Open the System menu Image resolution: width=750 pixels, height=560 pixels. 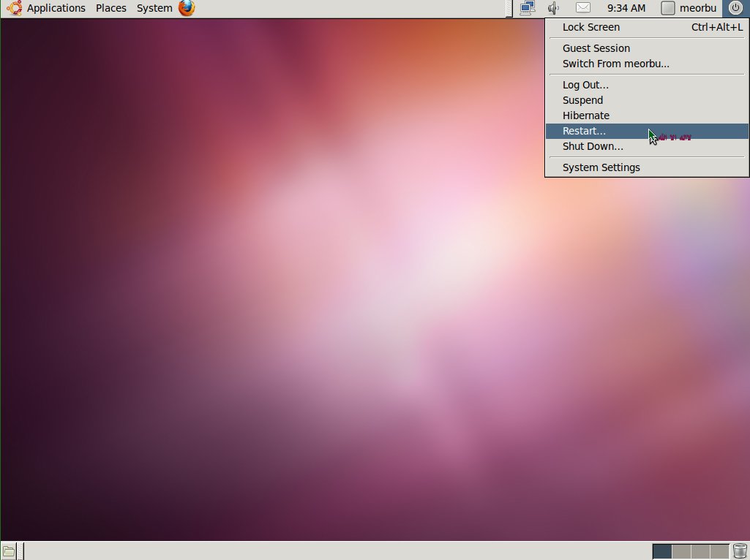pos(154,8)
